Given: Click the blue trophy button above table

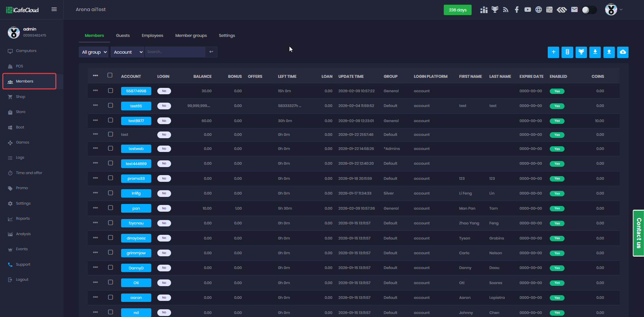Looking at the screenshot, I should click(x=581, y=52).
